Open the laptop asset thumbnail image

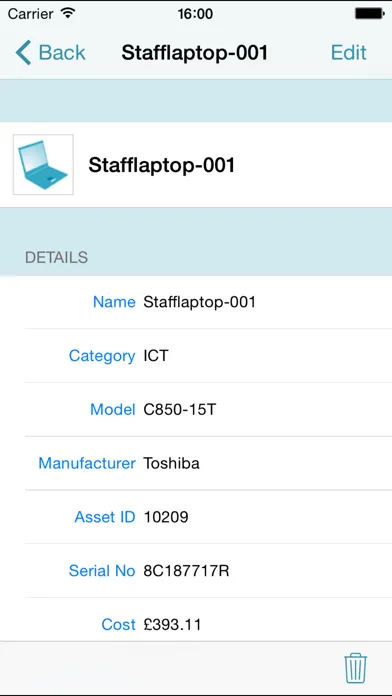point(44,165)
